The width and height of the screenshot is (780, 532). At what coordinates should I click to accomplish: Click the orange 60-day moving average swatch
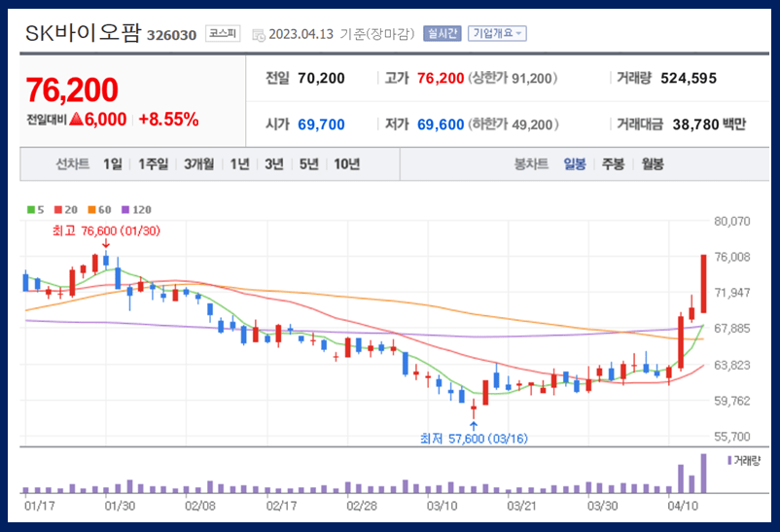pyautogui.click(x=91, y=210)
